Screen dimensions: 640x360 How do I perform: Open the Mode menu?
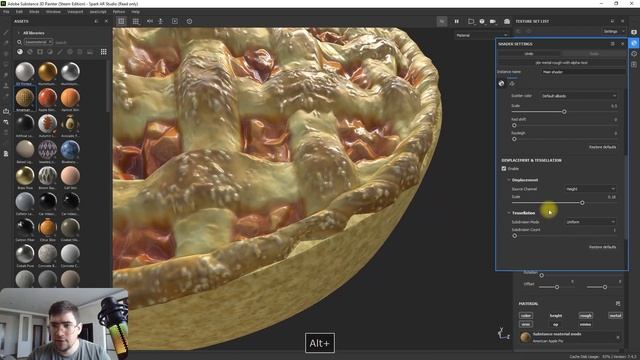click(34, 12)
